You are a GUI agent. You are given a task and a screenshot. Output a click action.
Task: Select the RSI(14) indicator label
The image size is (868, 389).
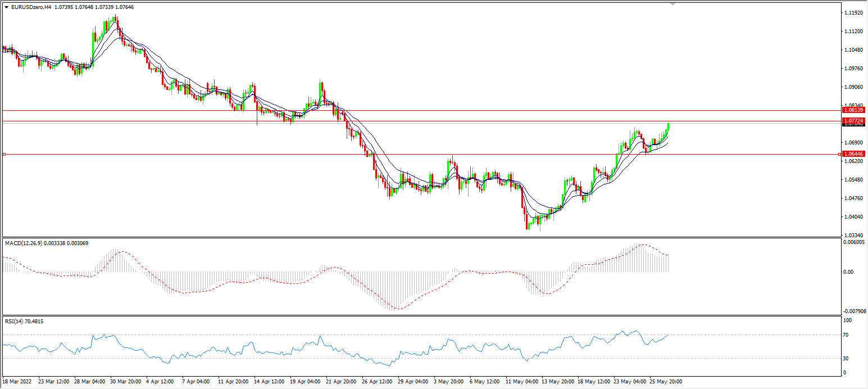coord(16,321)
